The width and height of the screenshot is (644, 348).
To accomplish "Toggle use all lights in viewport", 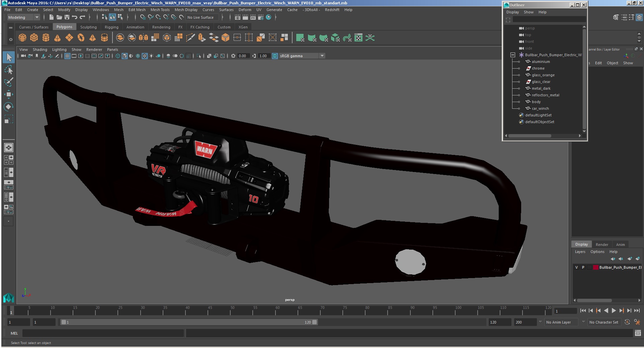I will click(x=151, y=56).
